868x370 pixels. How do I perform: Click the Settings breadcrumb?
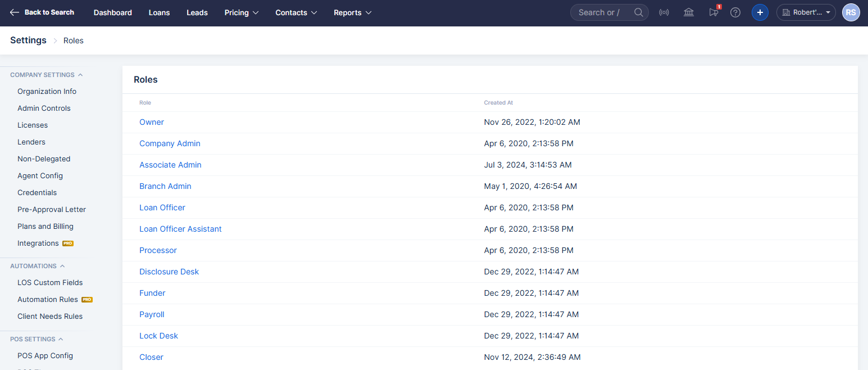click(x=28, y=40)
